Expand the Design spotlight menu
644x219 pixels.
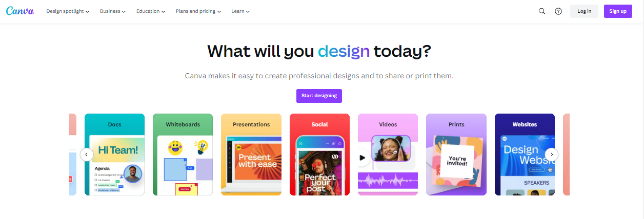coord(68,11)
